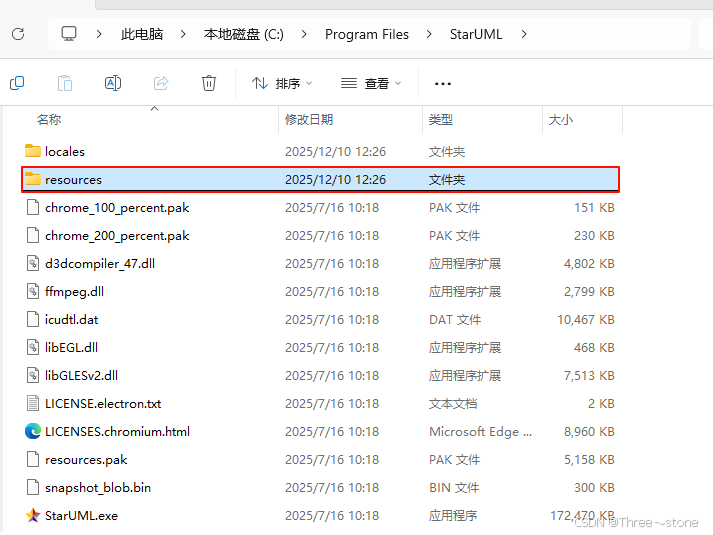Click the libGLESv2.dll file icon
713x535 pixels.
point(33,375)
